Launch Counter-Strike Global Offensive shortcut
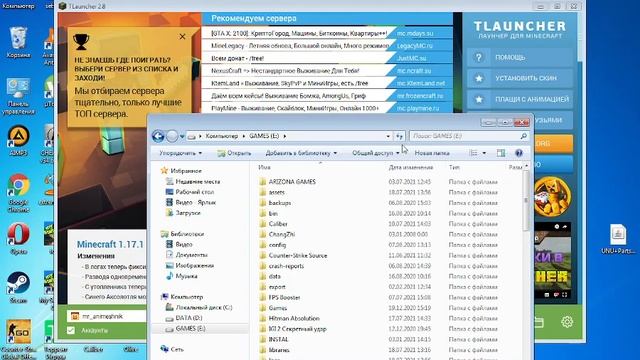The image size is (640, 360). pos(18,340)
